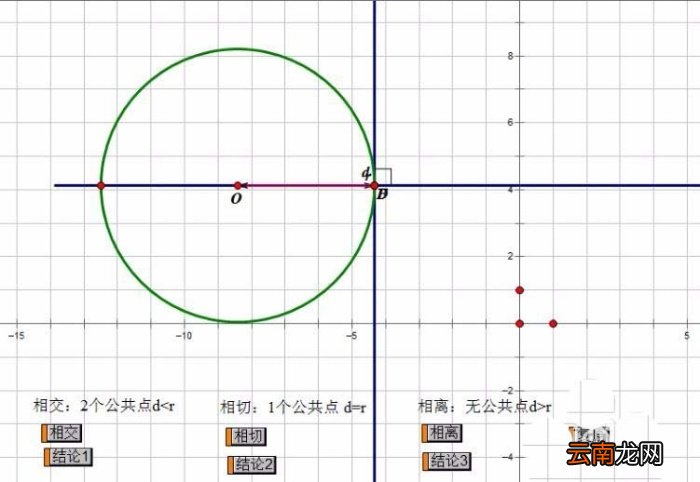Viewport: 700px width, 482px height.
Task: Click the axis label −10
Action: (184, 336)
